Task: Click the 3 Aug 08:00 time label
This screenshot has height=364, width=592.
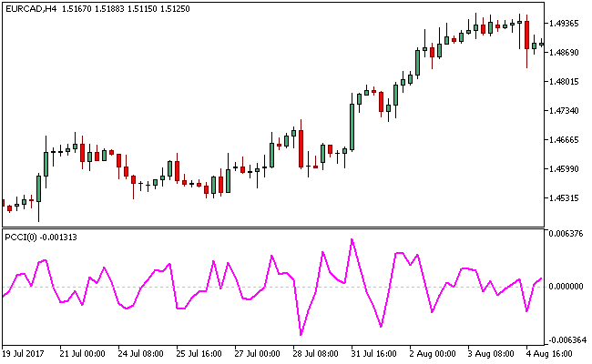Action: coord(491,354)
